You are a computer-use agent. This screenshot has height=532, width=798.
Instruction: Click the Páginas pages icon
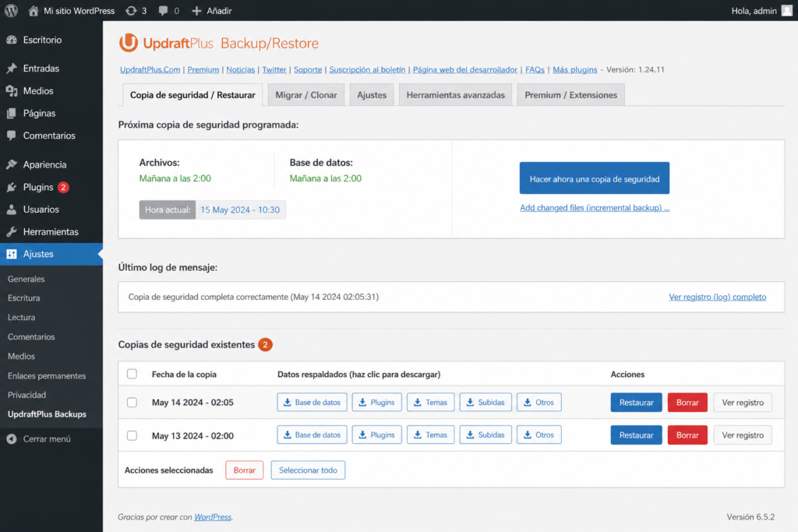tap(12, 113)
